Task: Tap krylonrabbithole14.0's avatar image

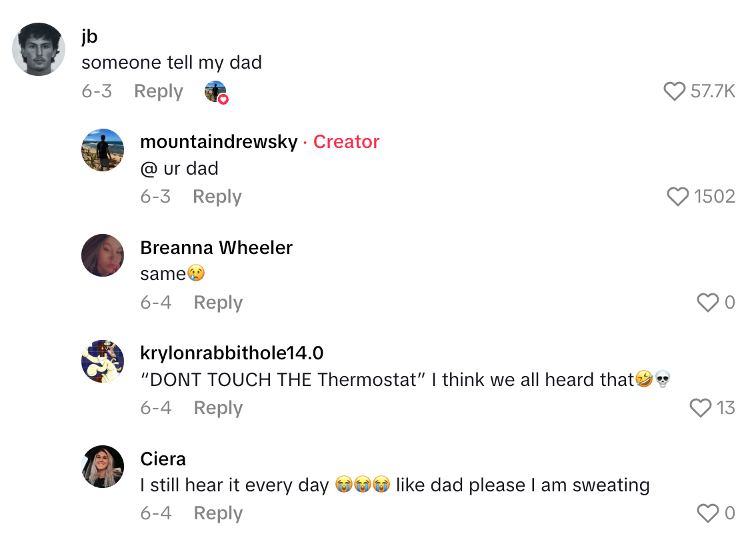Action: (x=103, y=361)
